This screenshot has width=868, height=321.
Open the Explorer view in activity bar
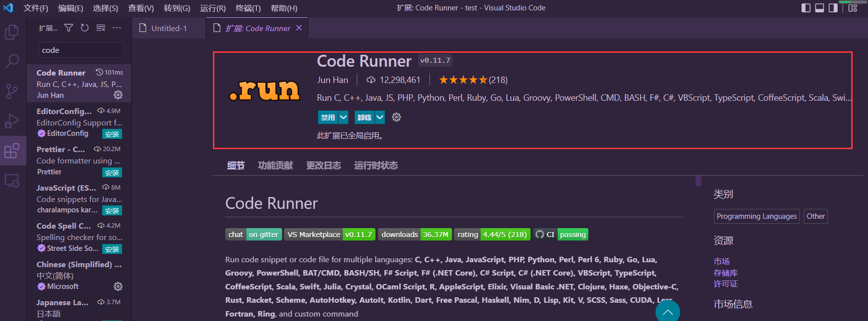coord(12,32)
